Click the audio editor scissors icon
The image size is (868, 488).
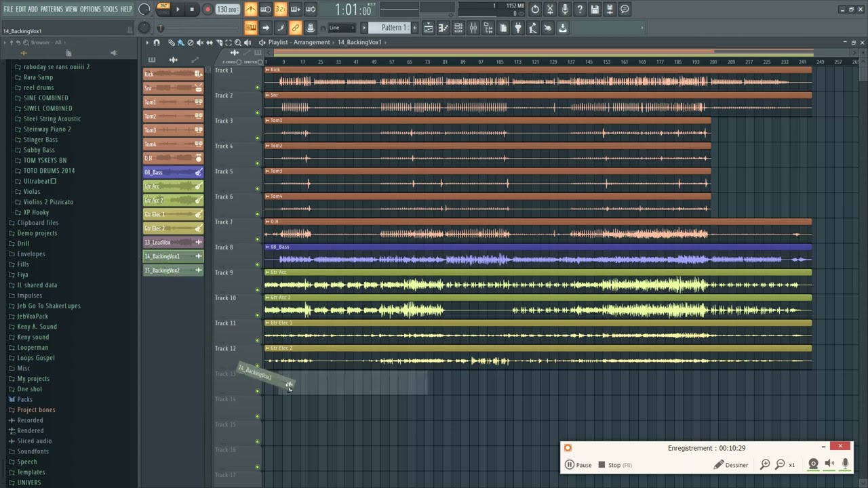pos(550,9)
